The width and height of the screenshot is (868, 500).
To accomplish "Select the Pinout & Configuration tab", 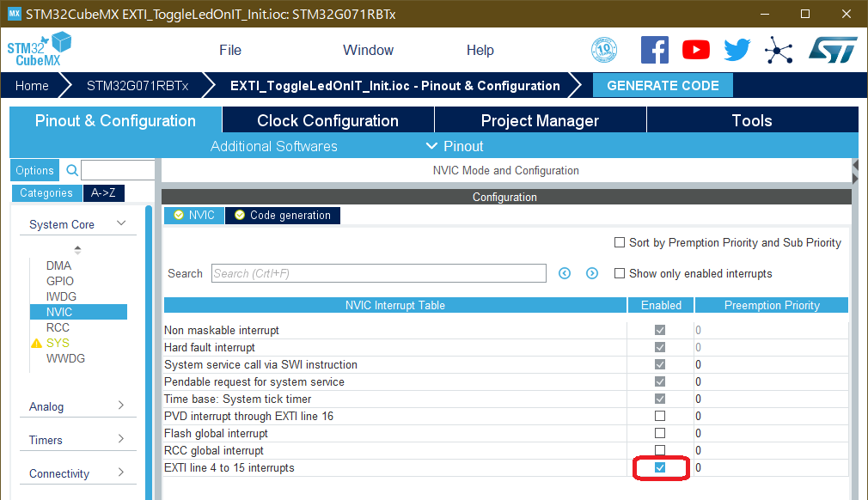I will click(x=115, y=120).
